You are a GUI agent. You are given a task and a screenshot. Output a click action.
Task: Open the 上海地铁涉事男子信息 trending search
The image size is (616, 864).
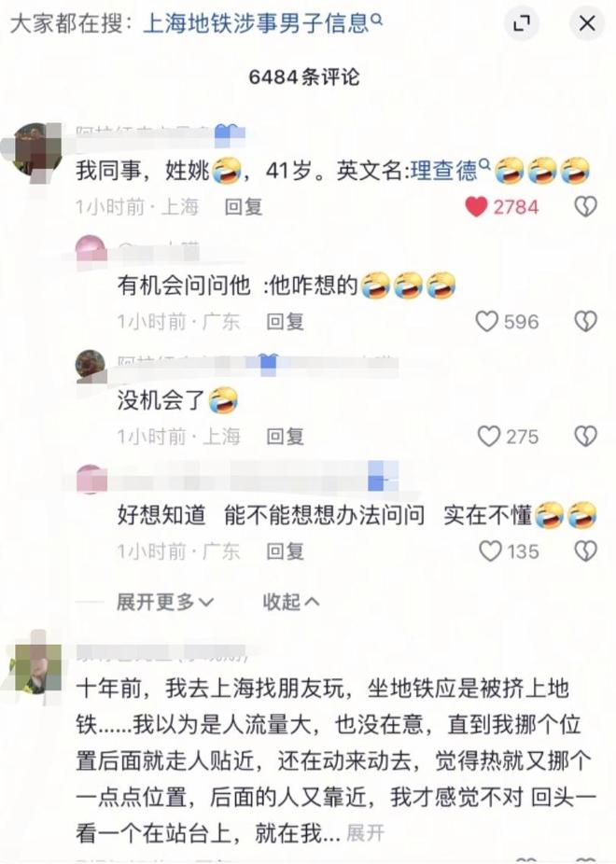262,23
